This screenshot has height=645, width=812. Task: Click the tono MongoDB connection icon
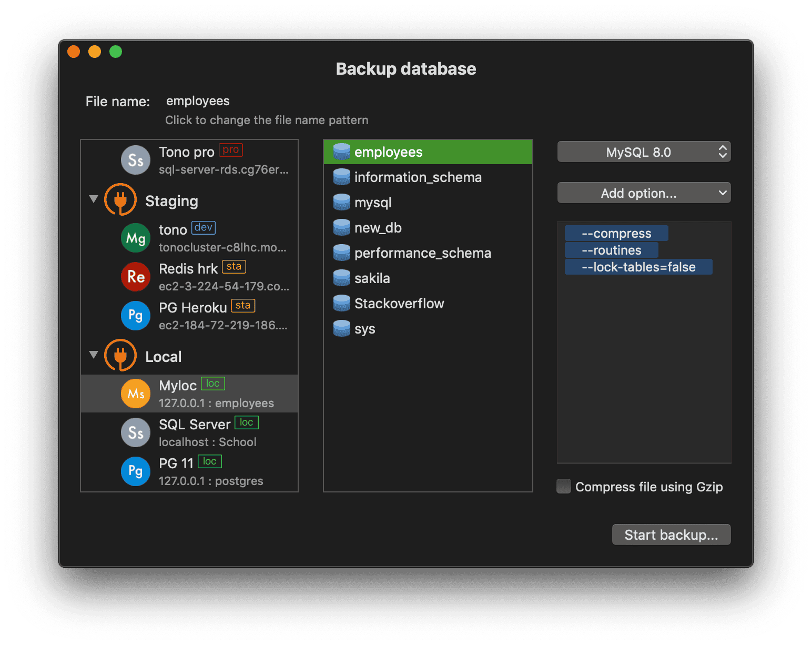pos(136,238)
